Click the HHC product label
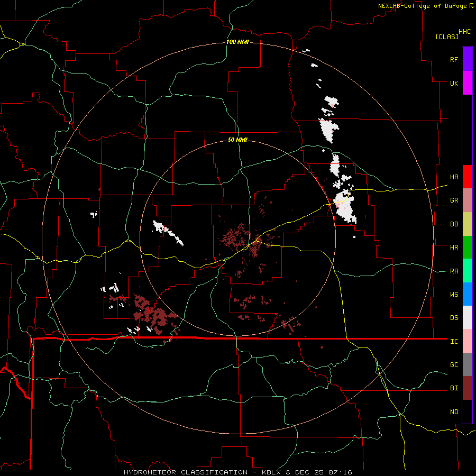The width and height of the screenshot is (476, 476). (x=464, y=32)
